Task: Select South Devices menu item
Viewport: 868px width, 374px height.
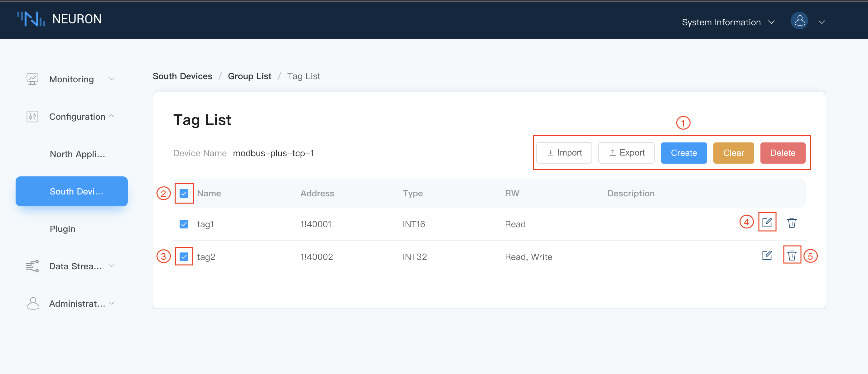Action: point(71,191)
